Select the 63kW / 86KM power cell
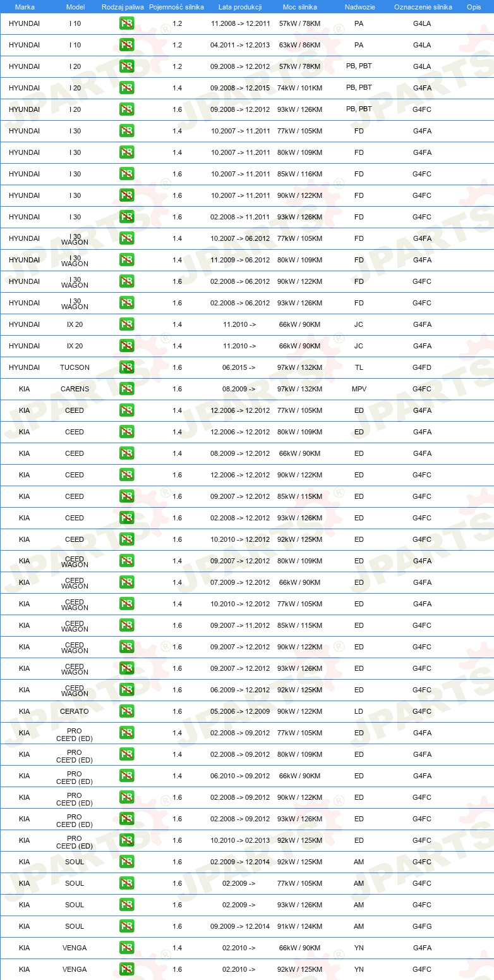Viewport: 494px width, 980px height. click(x=299, y=45)
